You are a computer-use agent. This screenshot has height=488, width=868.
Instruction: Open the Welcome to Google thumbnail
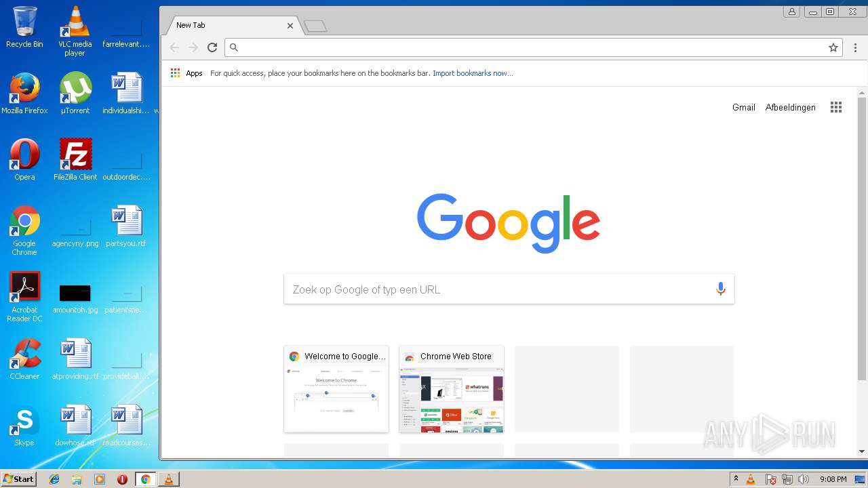coord(336,389)
